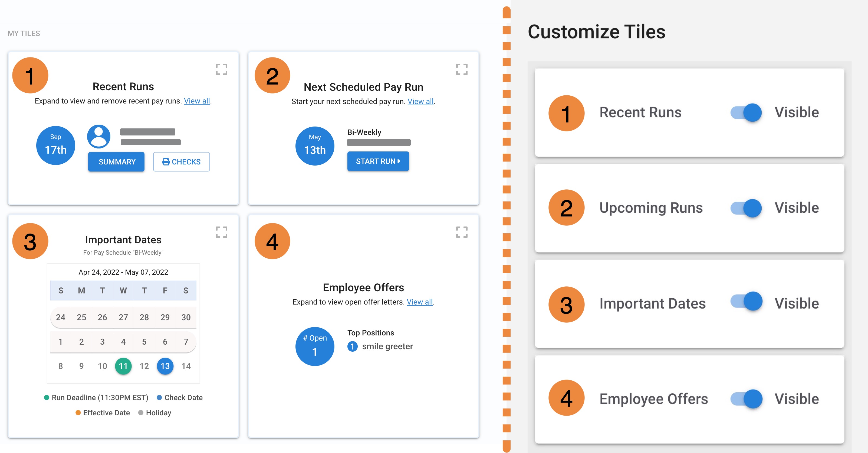The width and height of the screenshot is (868, 453).
Task: Expand the Employee Offers tile
Action: tap(462, 232)
